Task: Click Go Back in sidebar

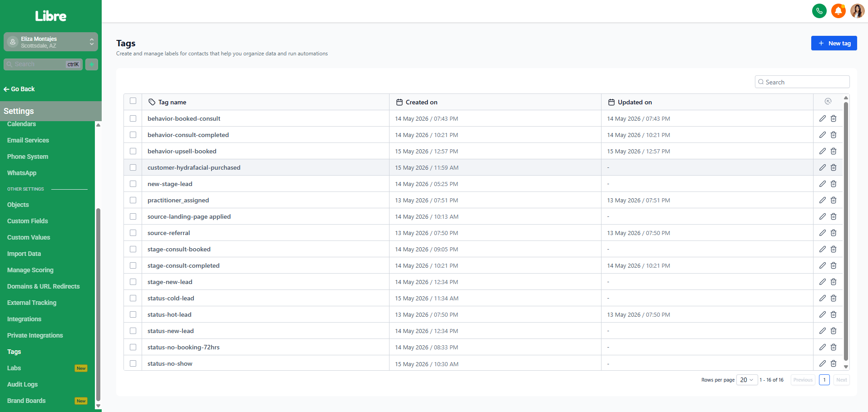Action: [19, 89]
